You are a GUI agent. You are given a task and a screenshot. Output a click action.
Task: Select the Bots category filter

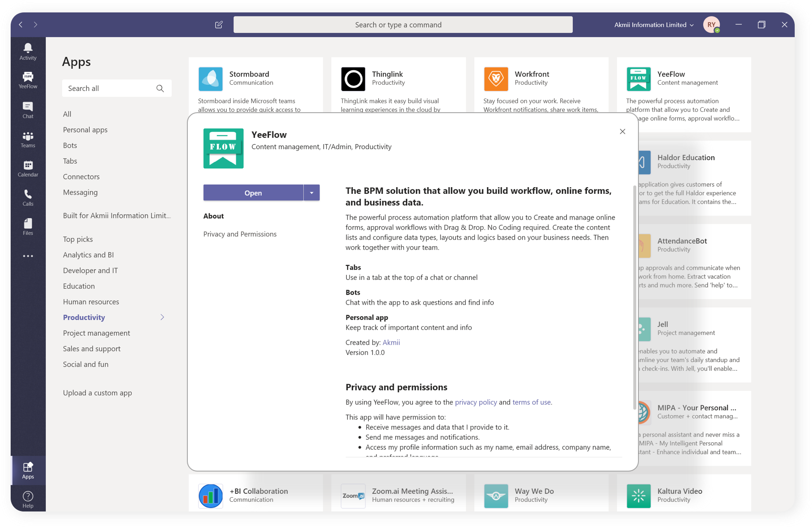click(70, 145)
